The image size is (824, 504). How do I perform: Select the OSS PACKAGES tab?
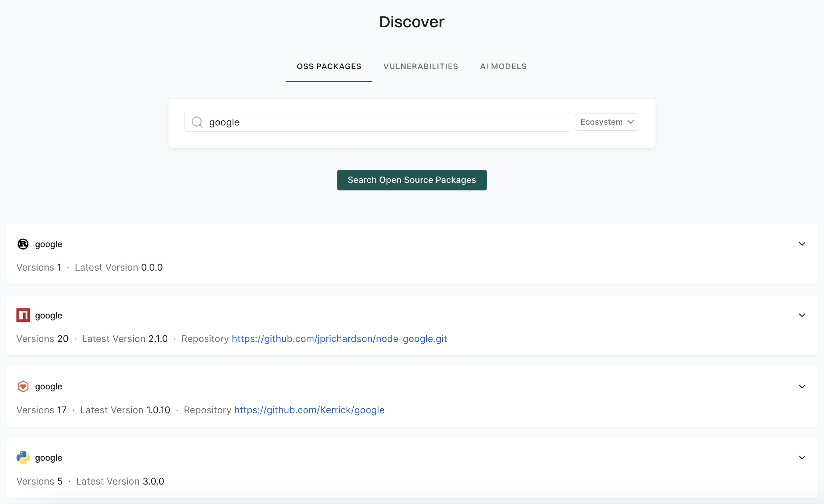click(x=329, y=66)
